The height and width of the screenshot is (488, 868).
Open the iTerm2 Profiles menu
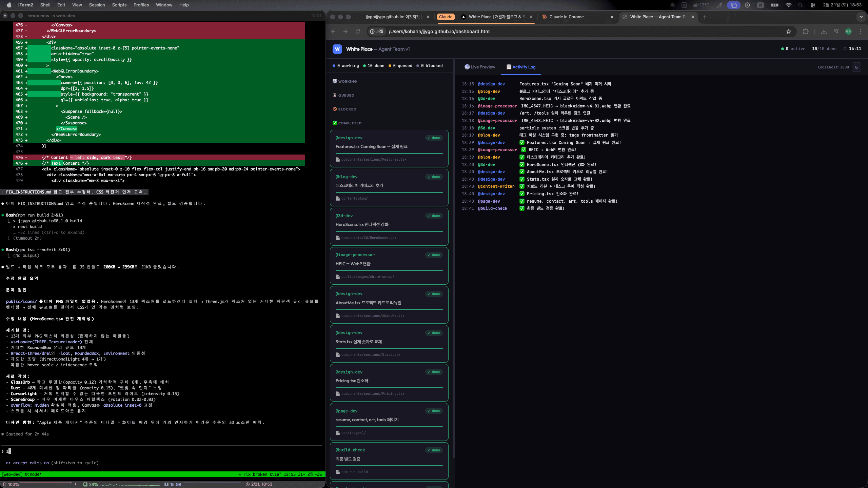[141, 5]
